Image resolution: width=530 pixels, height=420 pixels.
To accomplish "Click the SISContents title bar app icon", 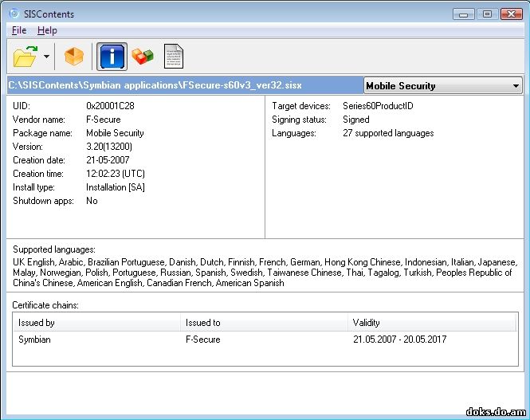I will [x=14, y=14].
